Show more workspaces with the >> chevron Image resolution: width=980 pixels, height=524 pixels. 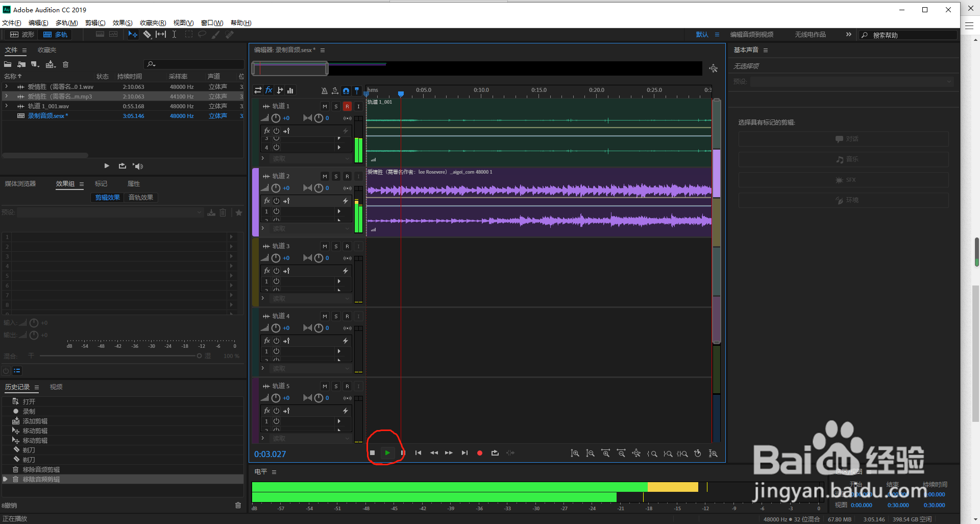coord(848,35)
